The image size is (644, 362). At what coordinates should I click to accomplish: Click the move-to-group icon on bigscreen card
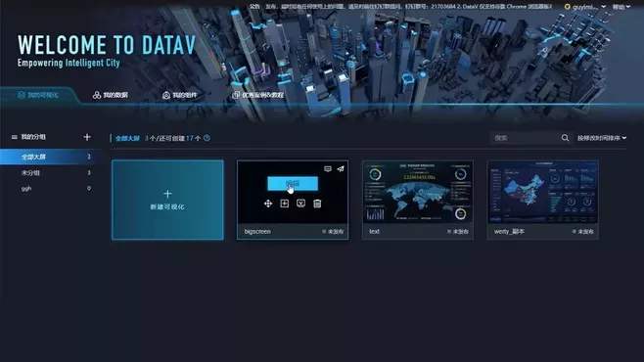click(268, 204)
